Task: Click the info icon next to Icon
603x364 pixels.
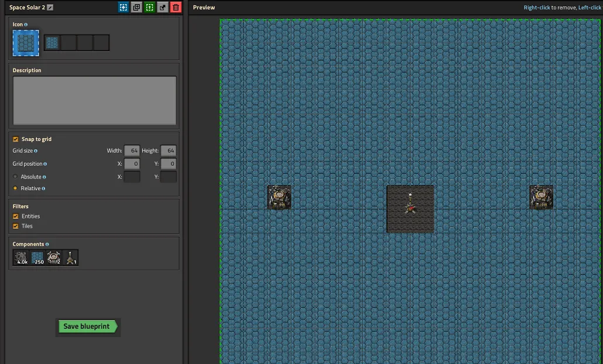Action: click(26, 25)
